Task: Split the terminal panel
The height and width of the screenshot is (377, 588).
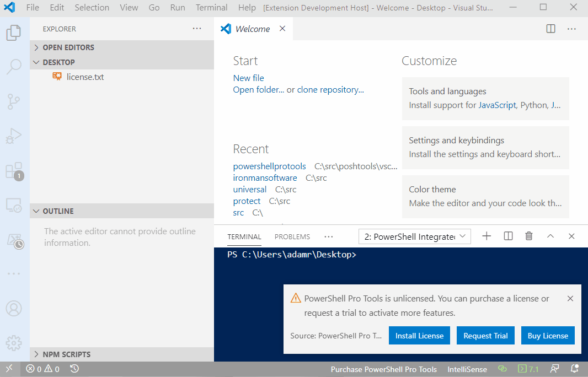Action: [508, 236]
